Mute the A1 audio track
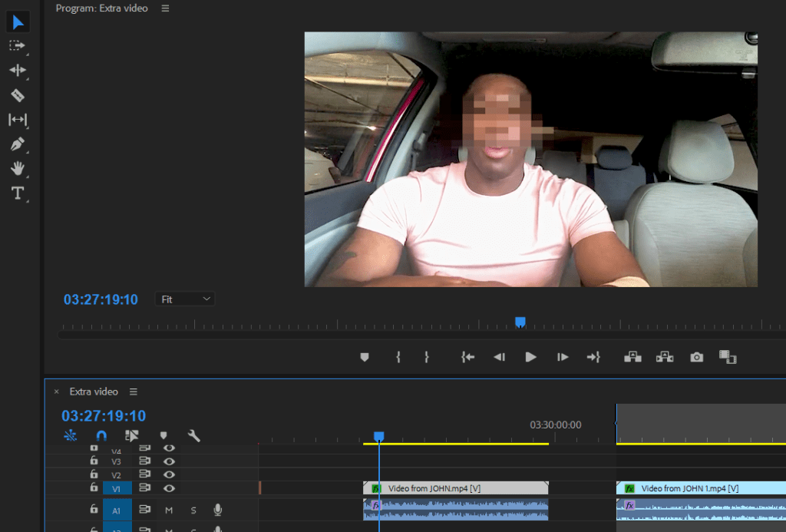Image resolution: width=786 pixels, height=532 pixels. tap(169, 510)
